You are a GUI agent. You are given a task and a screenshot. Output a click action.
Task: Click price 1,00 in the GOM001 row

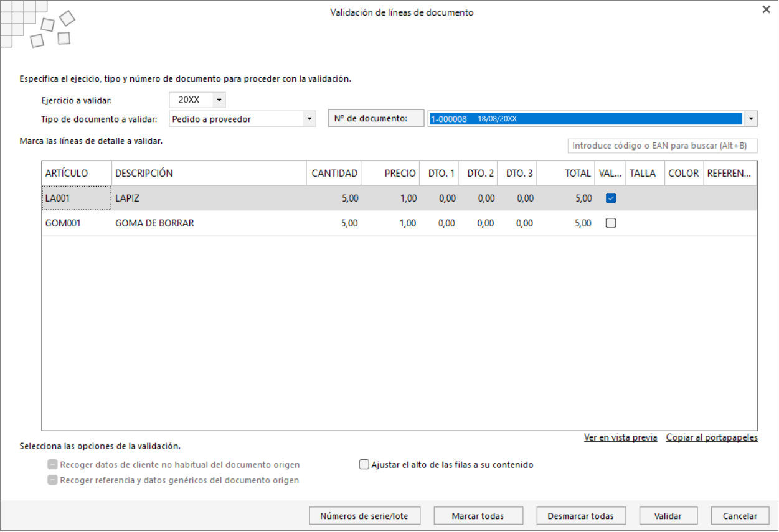coord(390,223)
